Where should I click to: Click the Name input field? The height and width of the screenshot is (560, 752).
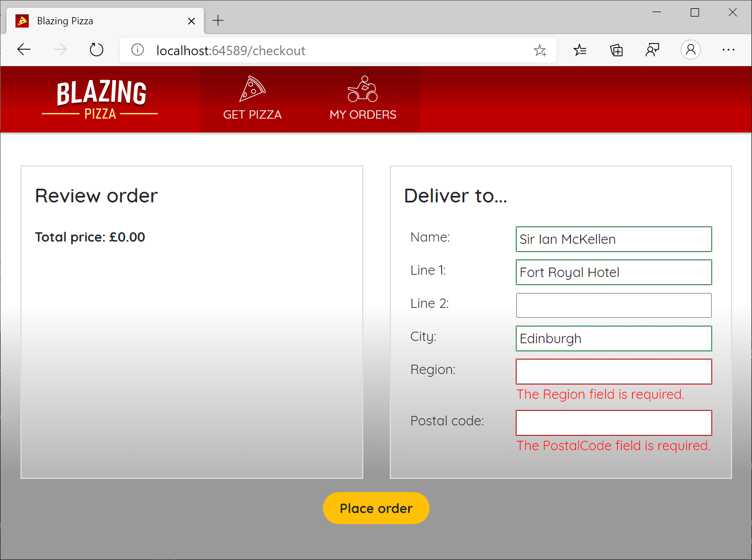[x=613, y=239]
